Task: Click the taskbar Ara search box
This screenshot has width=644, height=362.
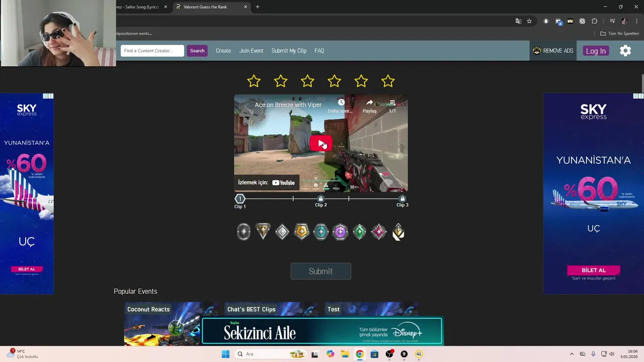Action: pyautogui.click(x=271, y=354)
